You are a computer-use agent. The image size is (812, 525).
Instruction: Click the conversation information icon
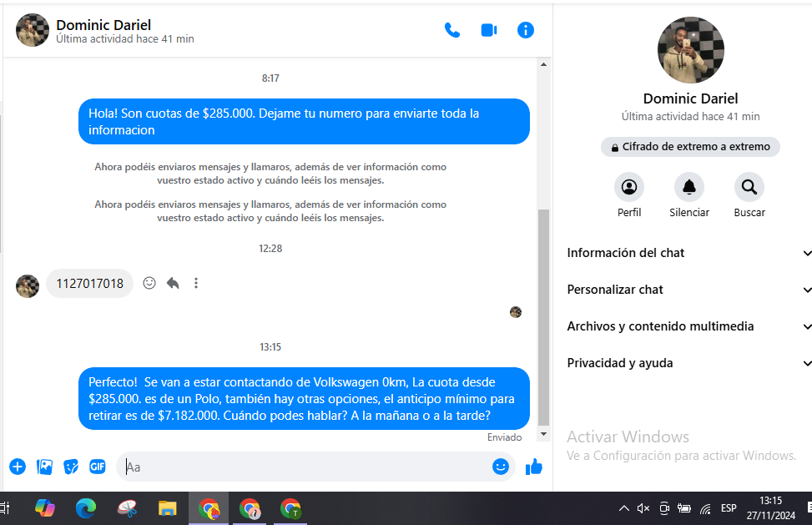tap(525, 30)
